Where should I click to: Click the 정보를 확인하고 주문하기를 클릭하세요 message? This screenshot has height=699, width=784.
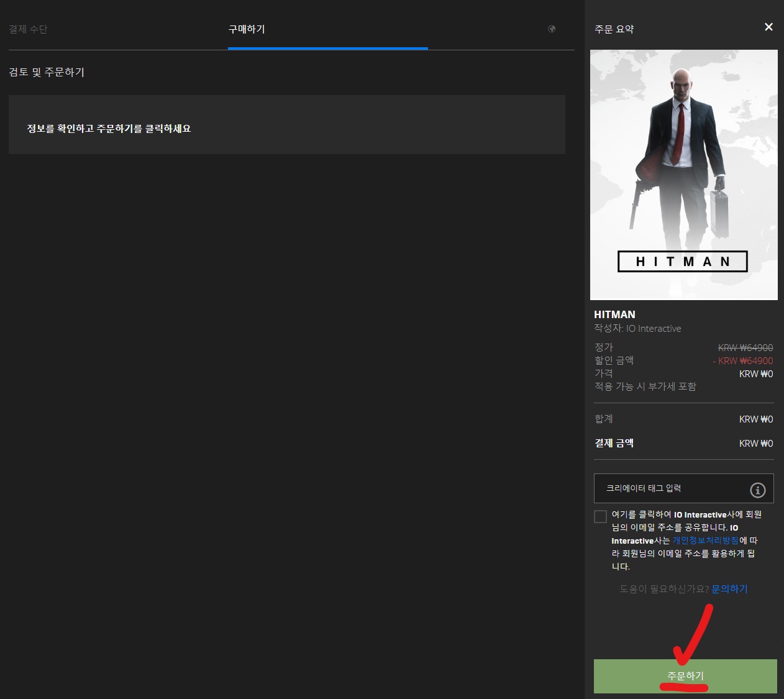(x=109, y=129)
